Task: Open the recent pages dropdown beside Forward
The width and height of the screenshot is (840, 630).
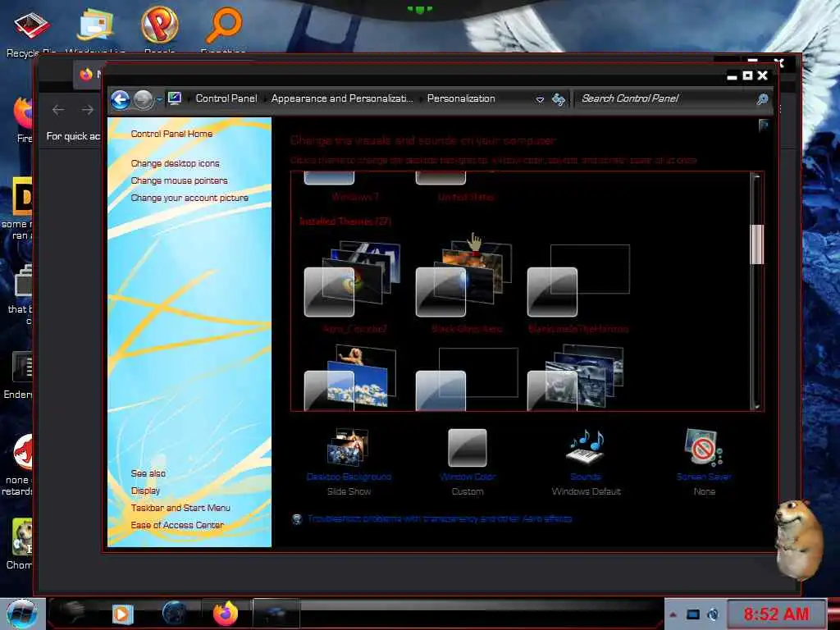Action: pyautogui.click(x=159, y=99)
